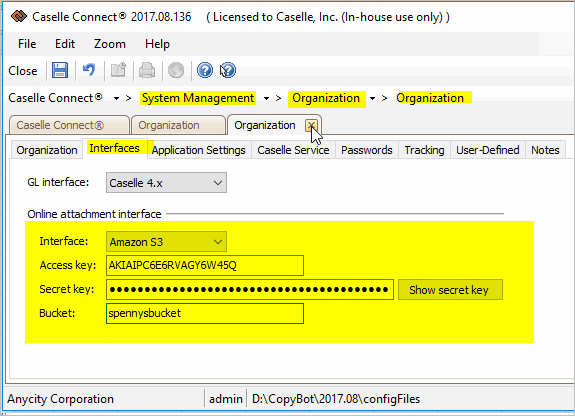The width and height of the screenshot is (575, 416).
Task: Open the Help menu
Action: [x=157, y=44]
